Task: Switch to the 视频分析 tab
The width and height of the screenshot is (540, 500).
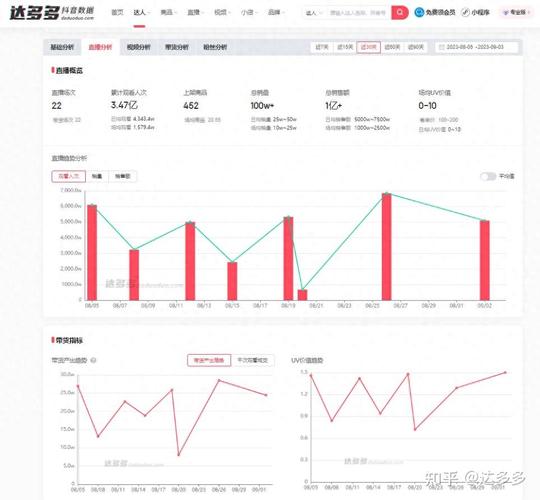Action: coord(138,47)
